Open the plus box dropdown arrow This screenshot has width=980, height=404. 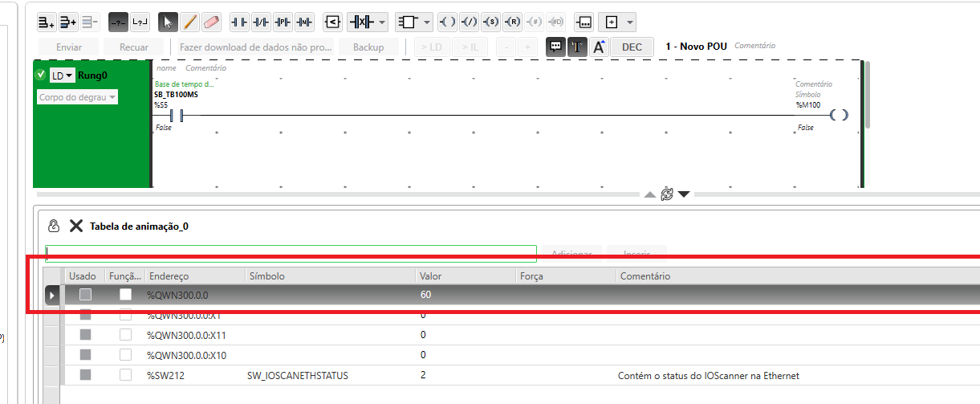[630, 22]
